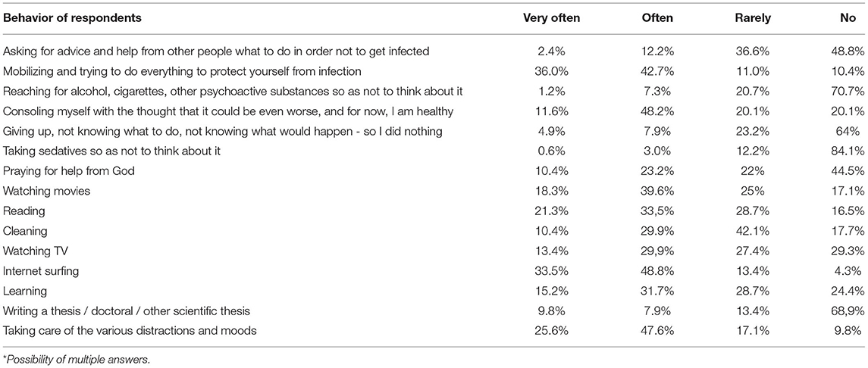Select the 'Very often' column header

pos(550,18)
